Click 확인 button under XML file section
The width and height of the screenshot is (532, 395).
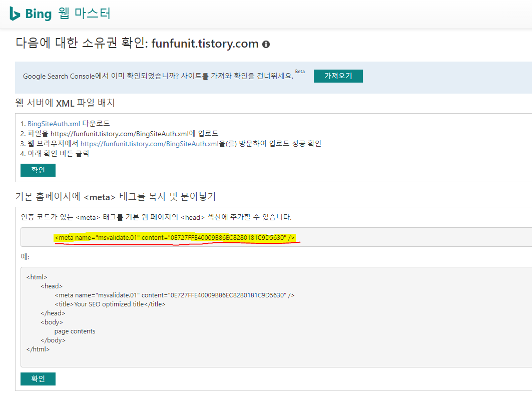click(38, 170)
